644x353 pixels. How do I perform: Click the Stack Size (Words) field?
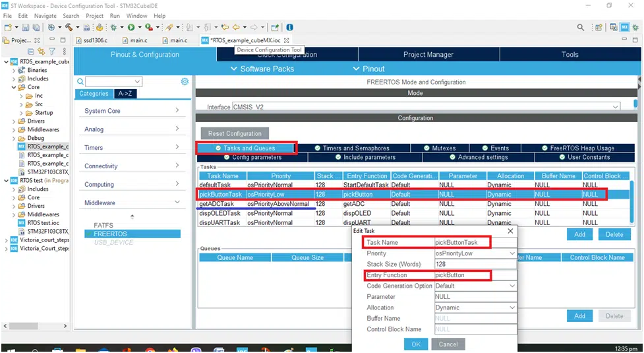point(475,264)
